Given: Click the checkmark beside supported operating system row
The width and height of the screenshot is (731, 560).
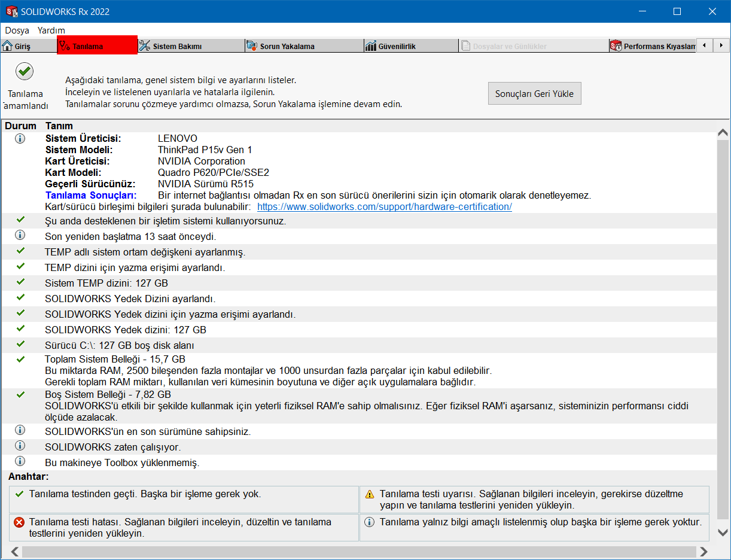Looking at the screenshot, I should click(20, 220).
